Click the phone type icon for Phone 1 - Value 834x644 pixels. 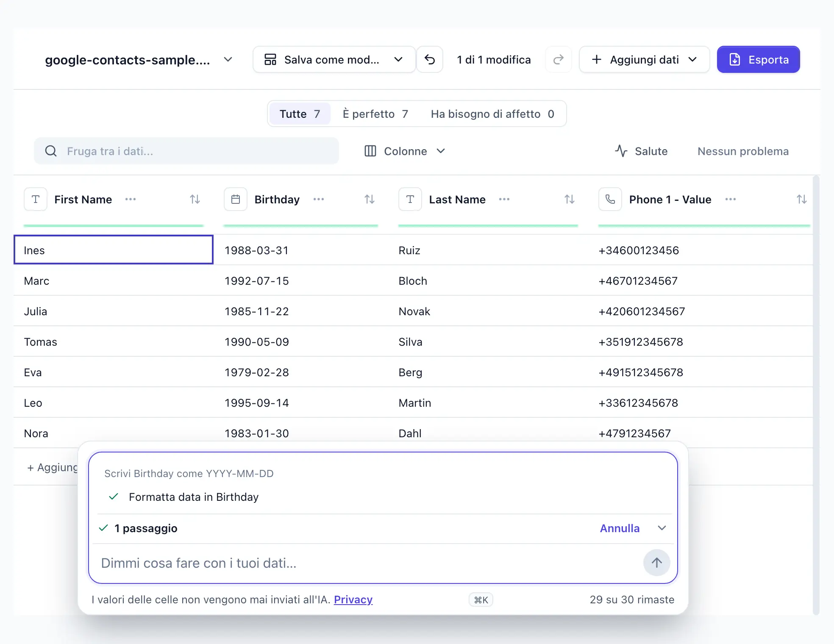pyautogui.click(x=610, y=199)
